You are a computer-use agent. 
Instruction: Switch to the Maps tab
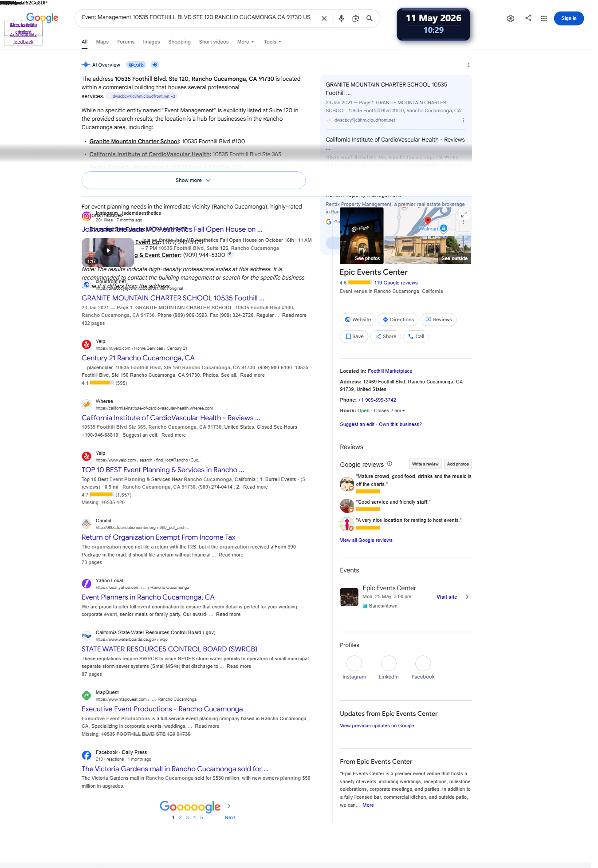tap(102, 42)
